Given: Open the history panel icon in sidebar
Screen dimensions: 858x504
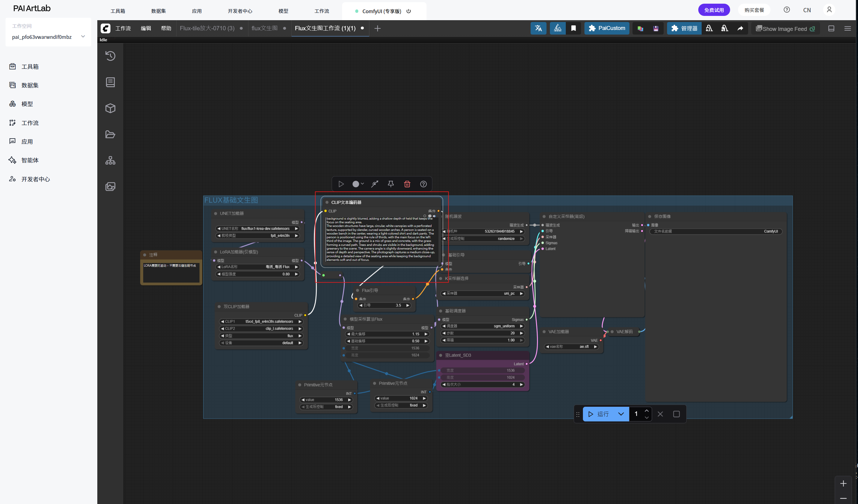Looking at the screenshot, I should click(x=110, y=56).
